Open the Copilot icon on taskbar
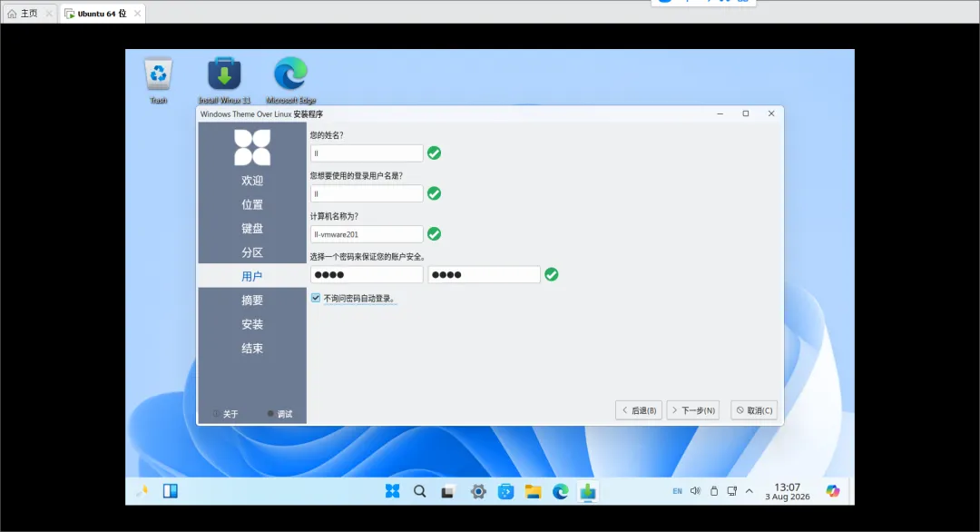 point(832,491)
